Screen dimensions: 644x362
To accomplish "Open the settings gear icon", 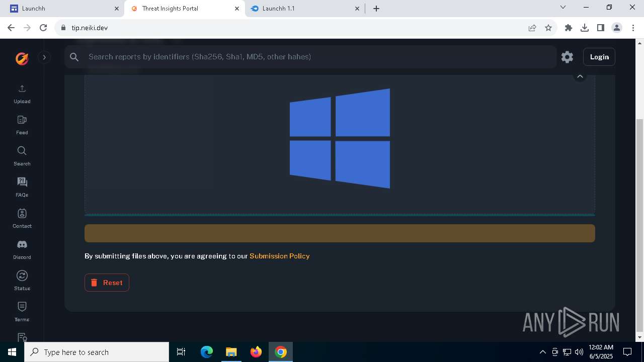I will (x=567, y=57).
